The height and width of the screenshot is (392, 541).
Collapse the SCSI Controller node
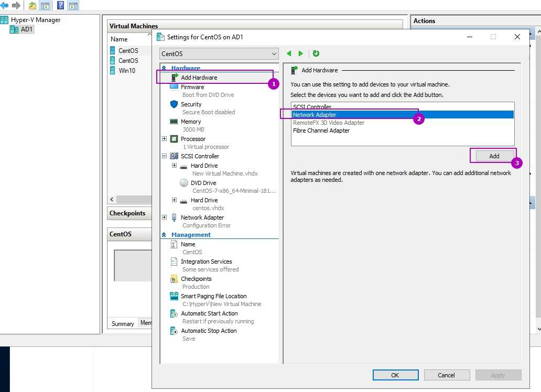point(165,156)
